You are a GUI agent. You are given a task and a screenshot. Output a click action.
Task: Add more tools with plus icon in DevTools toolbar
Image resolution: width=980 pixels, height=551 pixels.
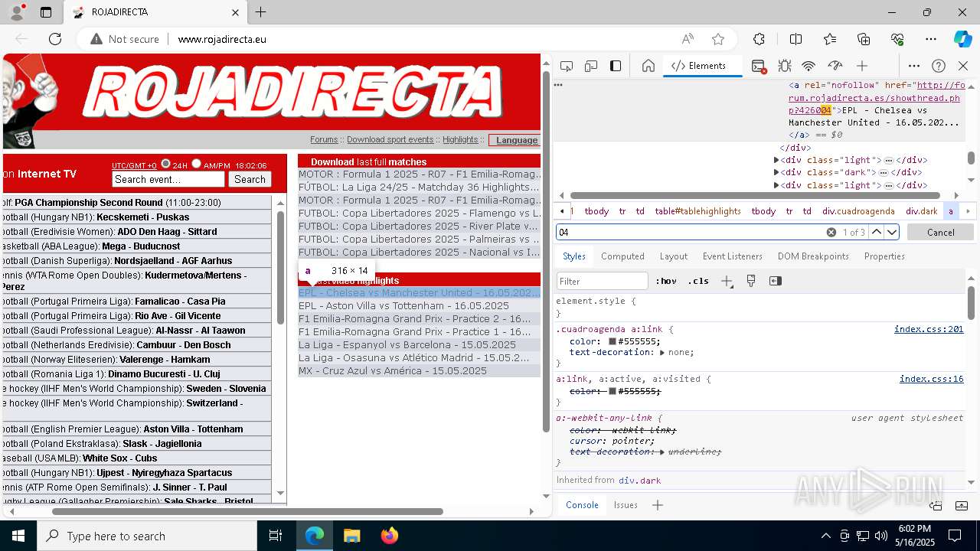pos(862,66)
